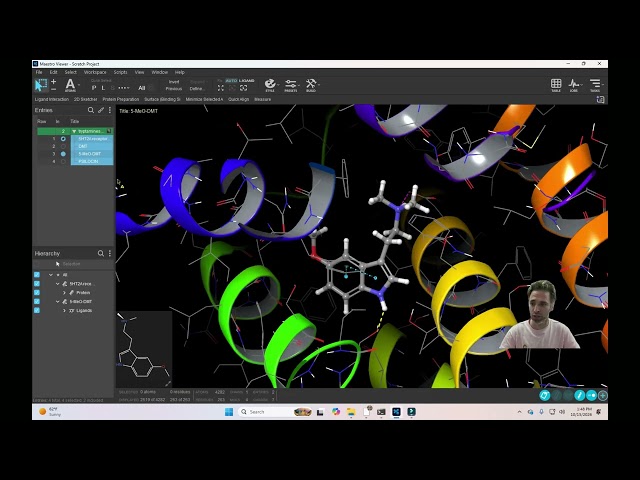Select the workspace selection arrow tool
The width and height of the screenshot is (640, 480).
[40, 85]
